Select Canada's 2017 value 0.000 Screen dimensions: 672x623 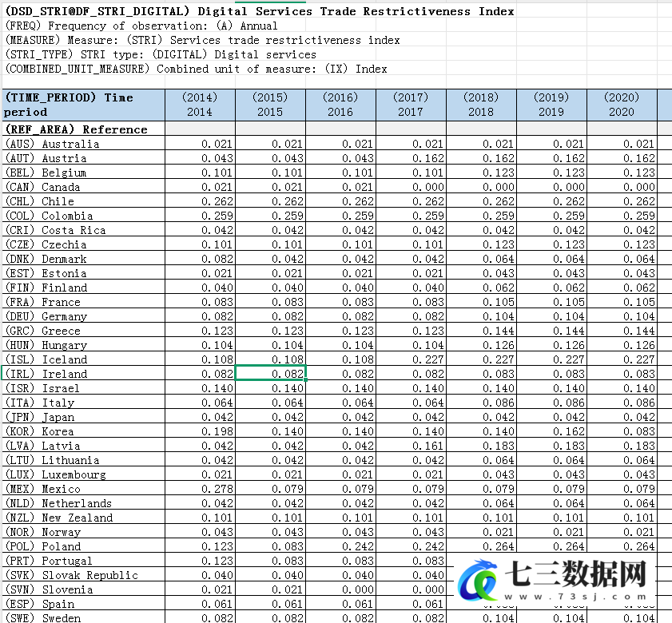click(x=411, y=186)
